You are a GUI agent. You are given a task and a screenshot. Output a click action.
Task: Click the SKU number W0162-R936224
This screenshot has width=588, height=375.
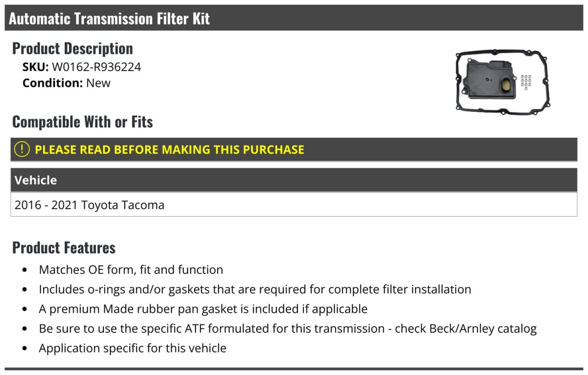tap(96, 67)
